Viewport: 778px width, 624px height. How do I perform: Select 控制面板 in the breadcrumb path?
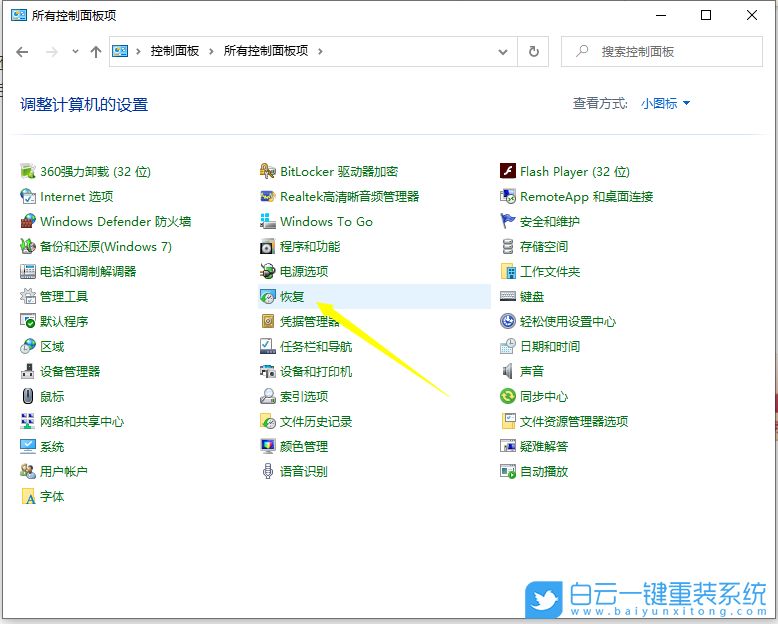[175, 52]
